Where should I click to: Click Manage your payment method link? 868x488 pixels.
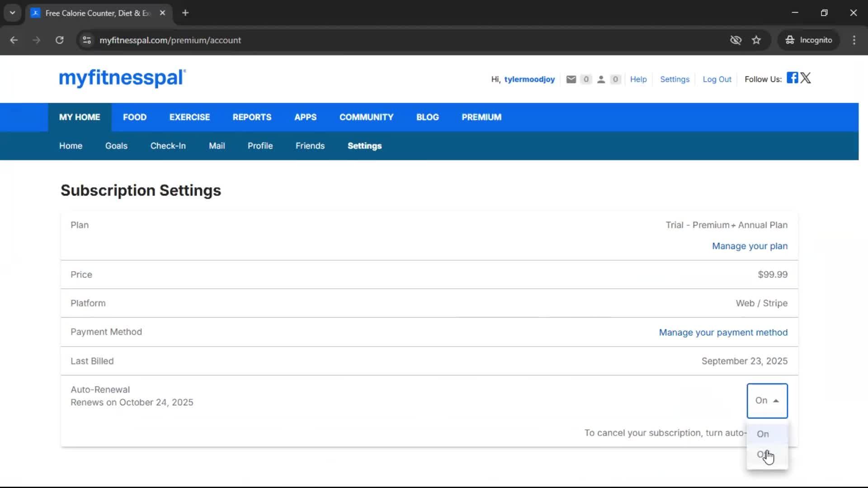[723, 333]
